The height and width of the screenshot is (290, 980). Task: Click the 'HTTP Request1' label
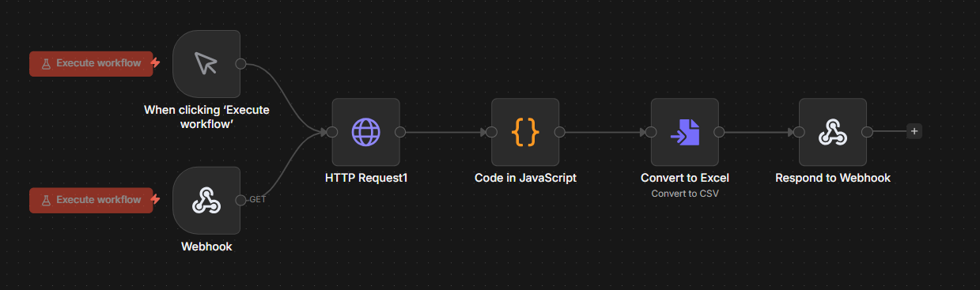click(366, 178)
